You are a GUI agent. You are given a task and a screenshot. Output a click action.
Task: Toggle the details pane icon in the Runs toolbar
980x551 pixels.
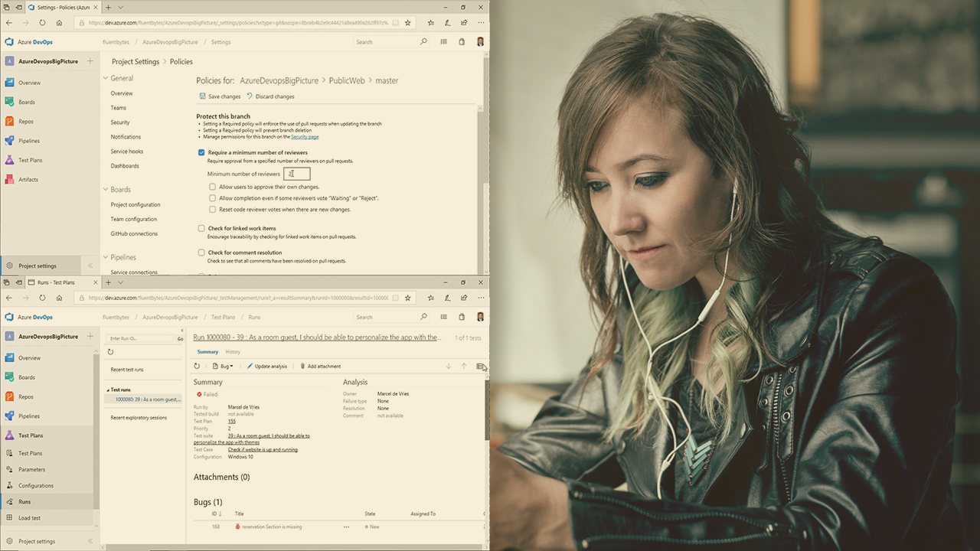pyautogui.click(x=480, y=366)
